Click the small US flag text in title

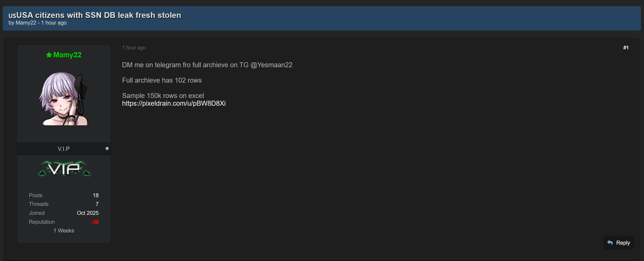coord(12,16)
